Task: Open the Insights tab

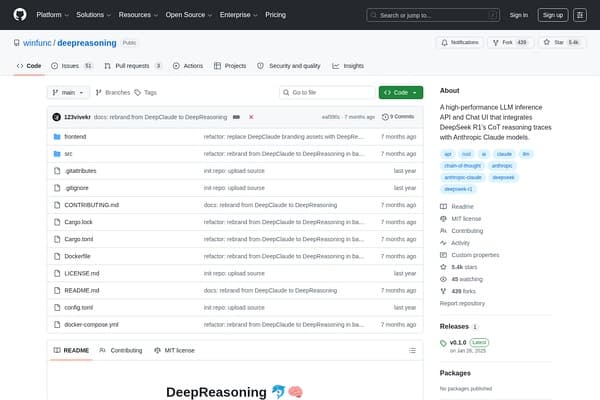Action: 348,66
